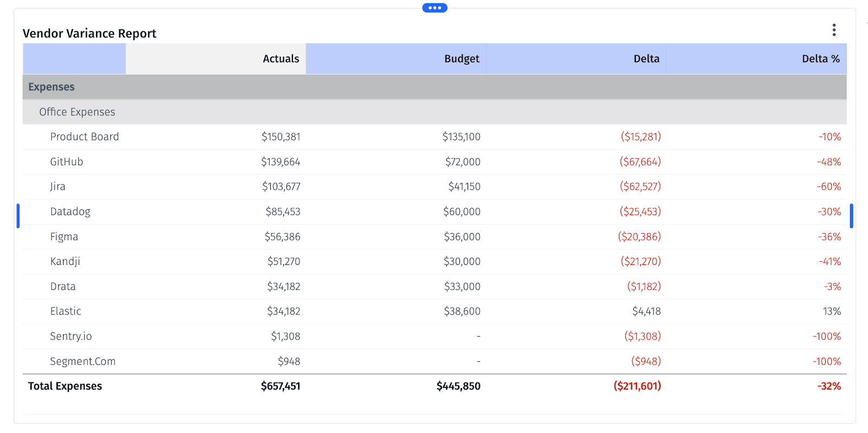
Task: Select the Budget column header
Action: point(396,59)
